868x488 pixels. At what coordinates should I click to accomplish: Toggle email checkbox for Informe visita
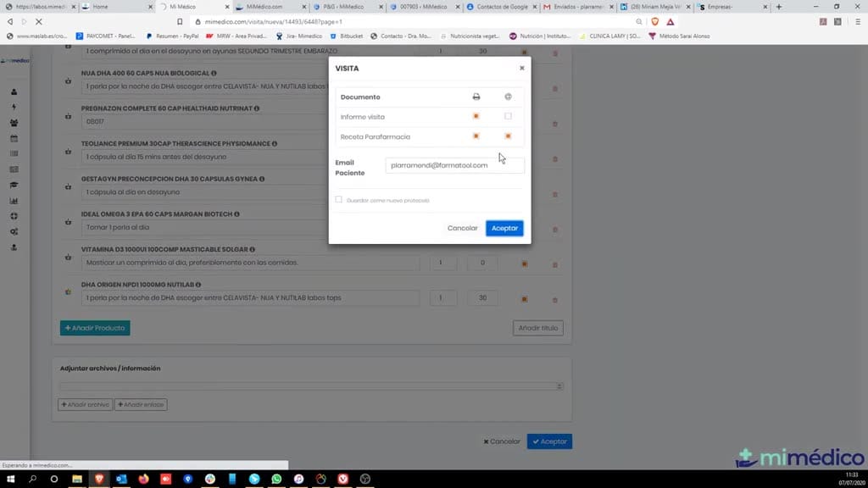click(509, 116)
